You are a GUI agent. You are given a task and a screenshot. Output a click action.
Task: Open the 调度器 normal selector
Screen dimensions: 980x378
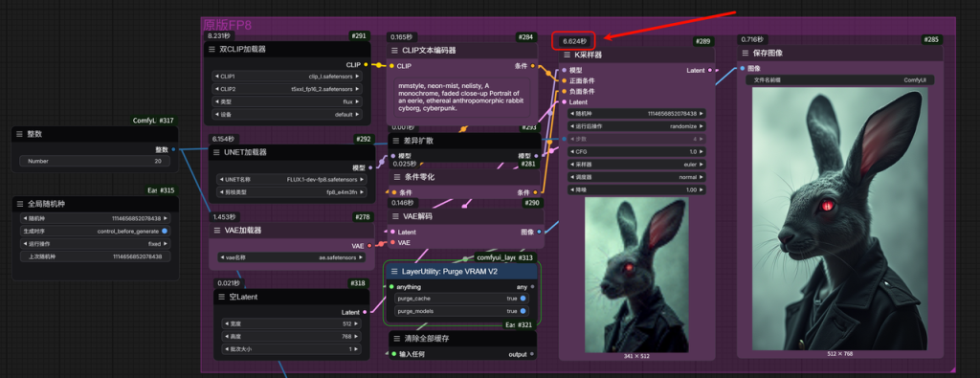tap(636, 177)
